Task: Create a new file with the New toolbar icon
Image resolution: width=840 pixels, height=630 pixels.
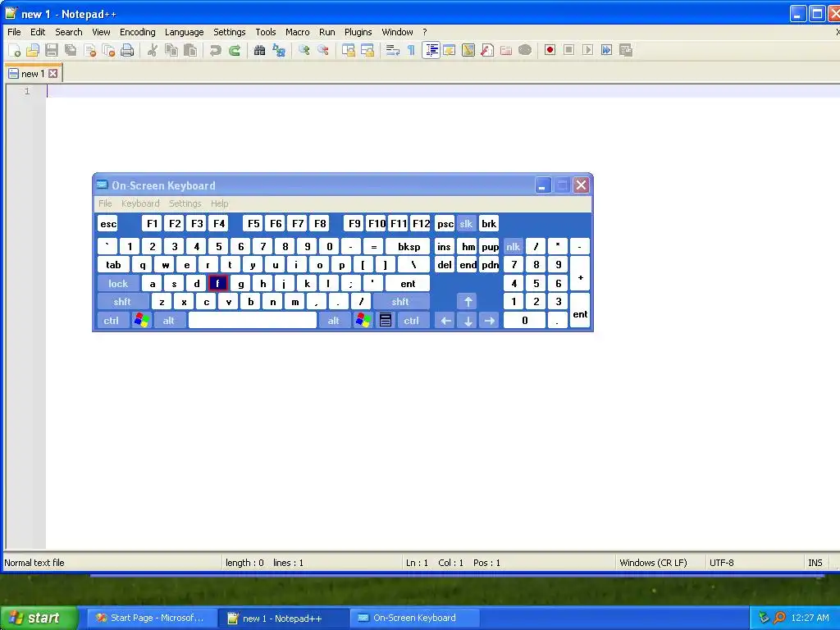Action: [15, 50]
